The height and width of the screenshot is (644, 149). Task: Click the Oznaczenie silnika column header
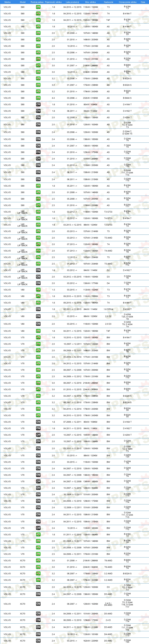(127, 2)
